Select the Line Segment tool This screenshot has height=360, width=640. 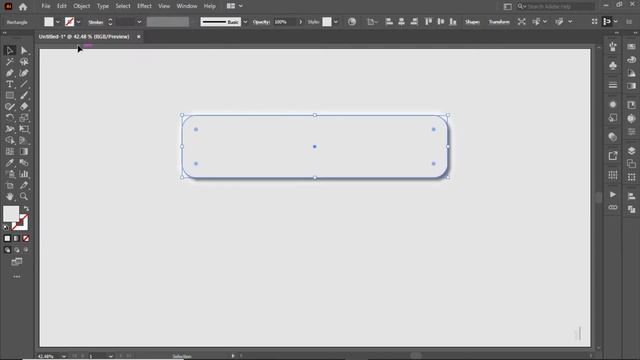(24, 84)
